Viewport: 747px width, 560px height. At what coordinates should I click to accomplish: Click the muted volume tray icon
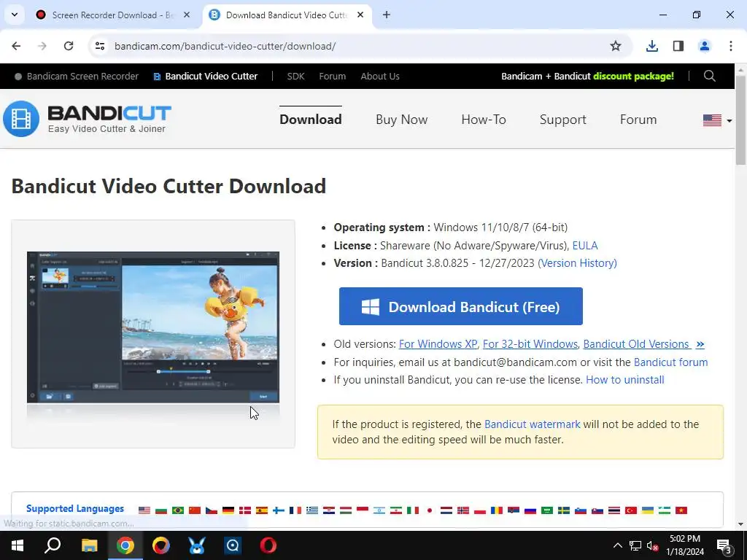click(653, 546)
